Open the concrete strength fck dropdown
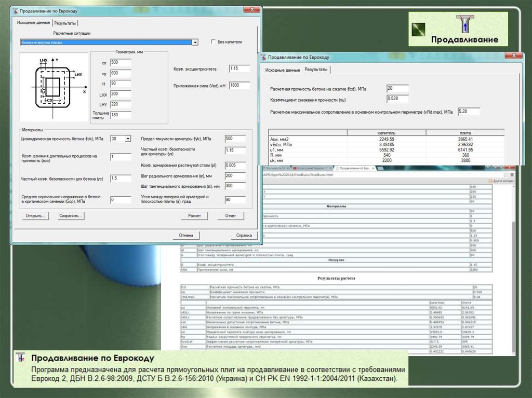The width and height of the screenshot is (532, 398). coord(128,139)
